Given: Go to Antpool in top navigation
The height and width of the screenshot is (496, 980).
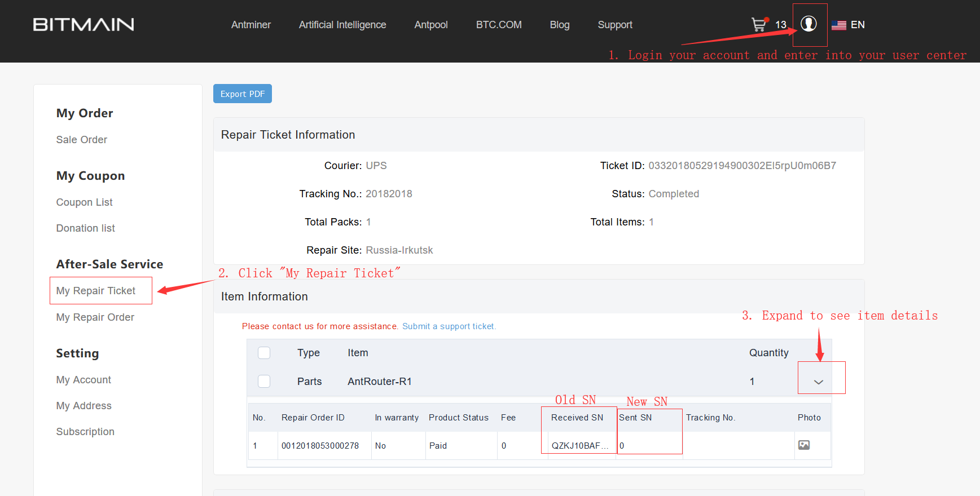Looking at the screenshot, I should (x=431, y=25).
